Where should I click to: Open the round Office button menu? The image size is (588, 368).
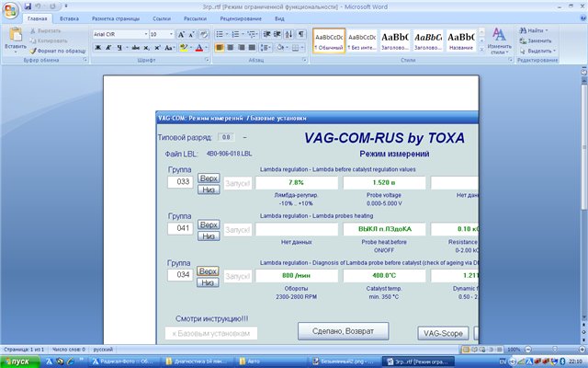10,10
